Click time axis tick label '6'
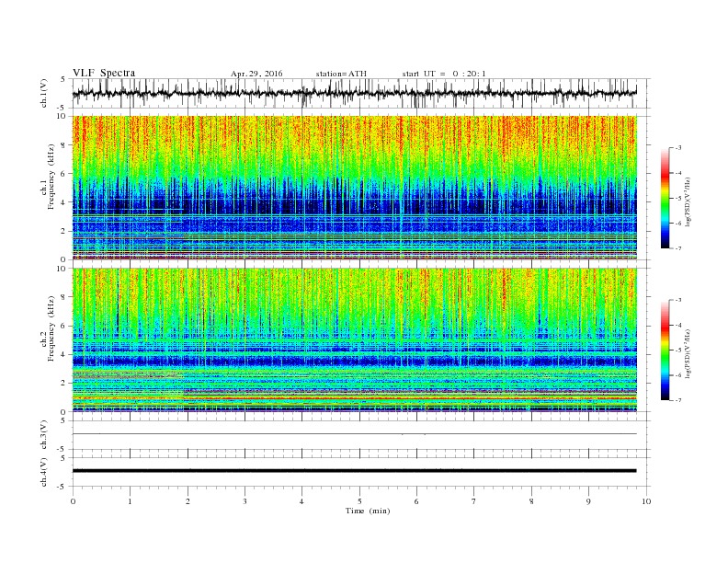The width and height of the screenshot is (728, 563). point(416,501)
